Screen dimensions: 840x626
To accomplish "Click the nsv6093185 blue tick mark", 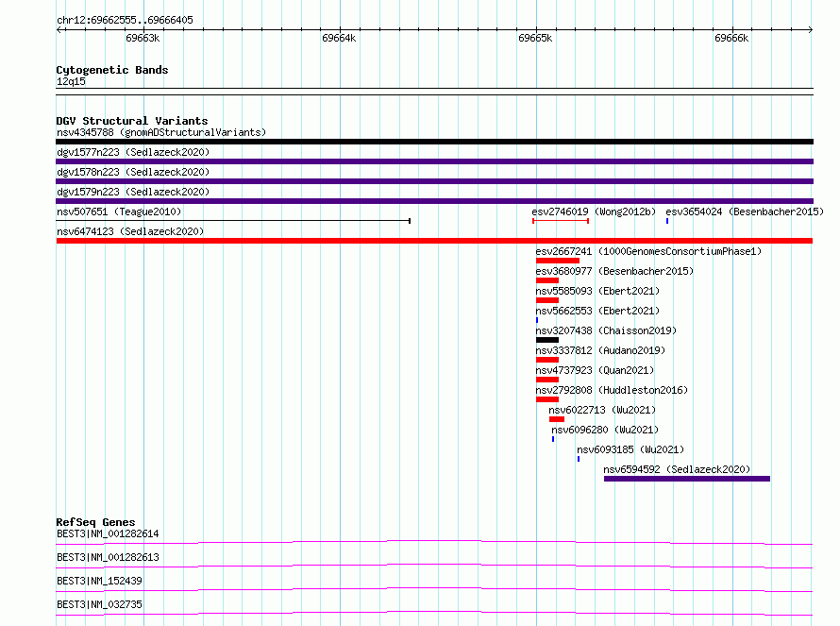I will (578, 459).
